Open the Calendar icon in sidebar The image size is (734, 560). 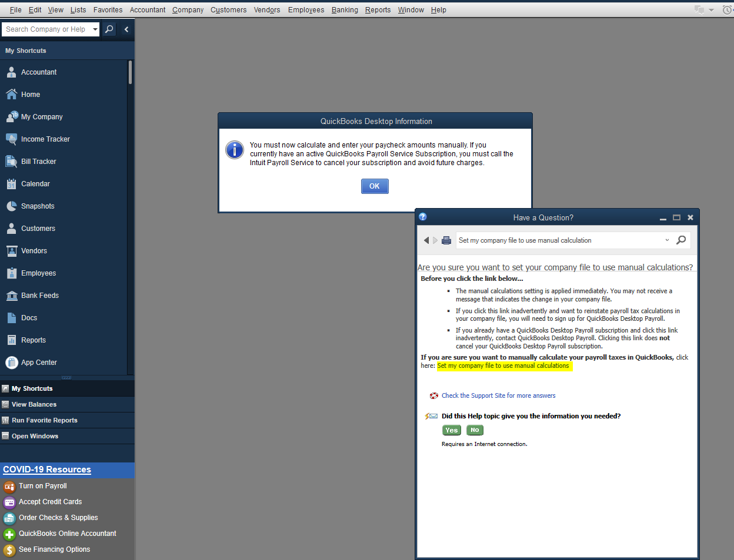[11, 184]
